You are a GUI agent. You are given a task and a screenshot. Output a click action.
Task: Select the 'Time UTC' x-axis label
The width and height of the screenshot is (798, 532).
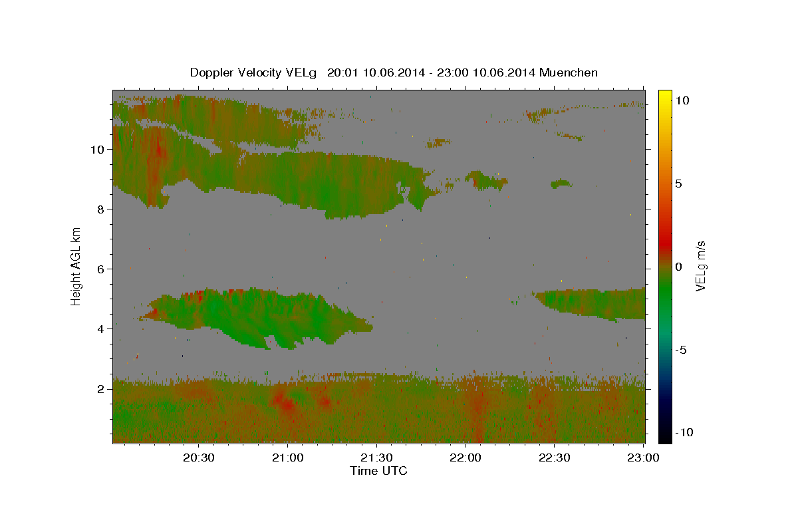pyautogui.click(x=378, y=471)
